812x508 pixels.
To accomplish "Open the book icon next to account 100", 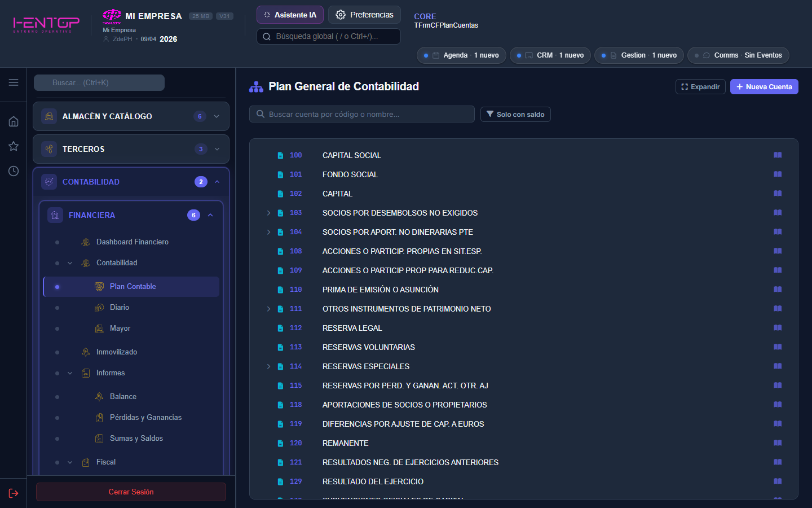I will tap(778, 155).
